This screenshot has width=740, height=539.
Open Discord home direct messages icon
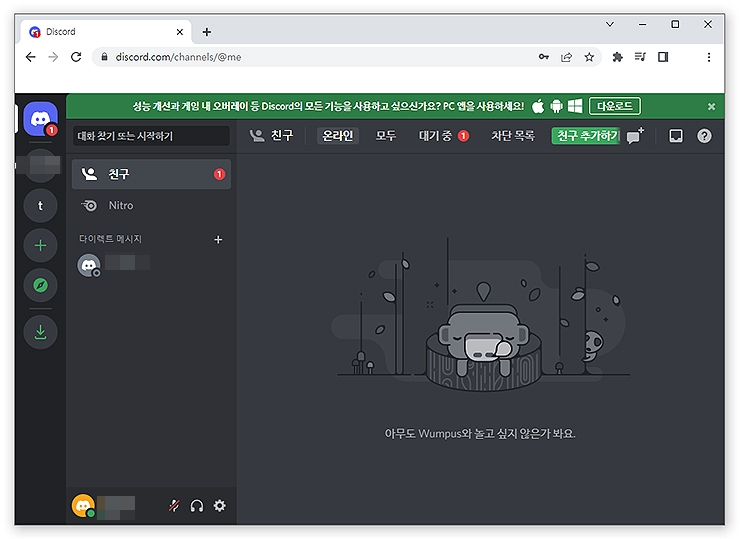click(41, 119)
